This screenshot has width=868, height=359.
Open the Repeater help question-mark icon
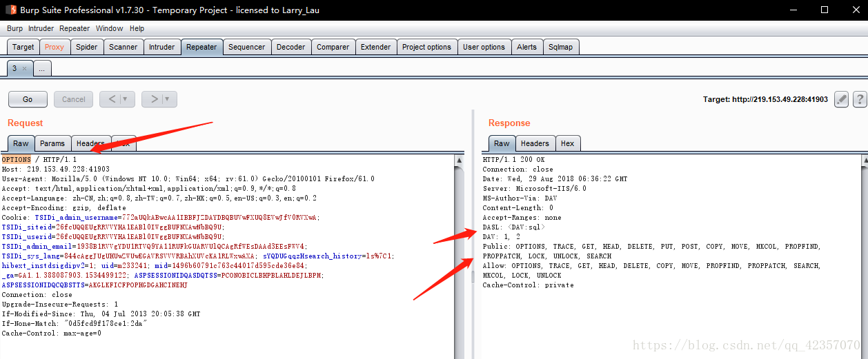[860, 99]
